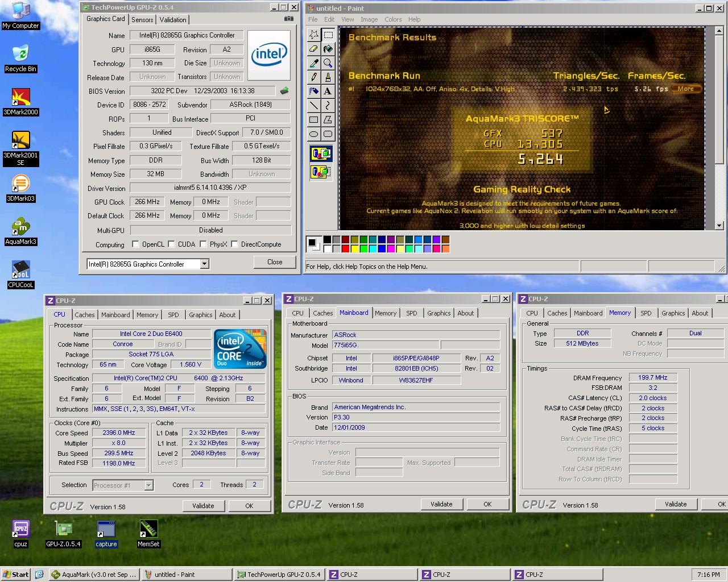Choose the Line tool in Paint
Viewport: 728px width, 582px height.
point(314,106)
